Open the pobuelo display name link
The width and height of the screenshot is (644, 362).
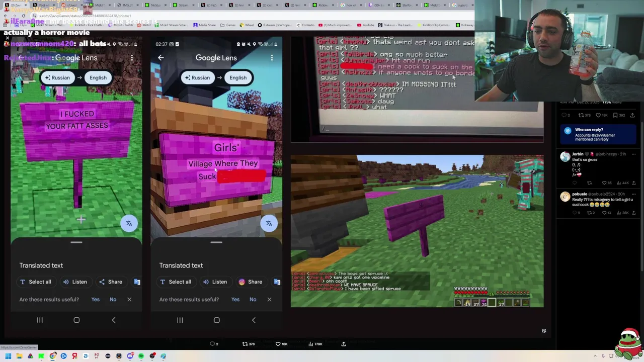coord(580,194)
